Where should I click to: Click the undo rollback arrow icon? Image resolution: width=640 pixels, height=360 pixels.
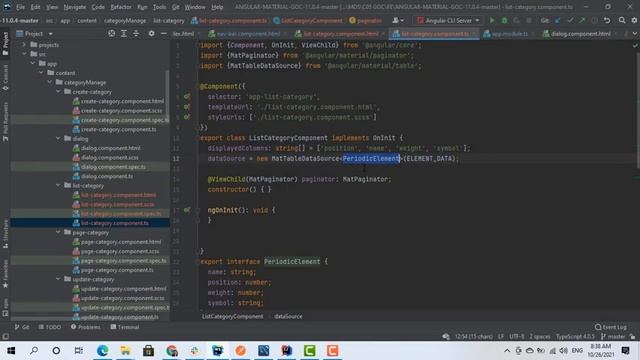click(x=607, y=20)
